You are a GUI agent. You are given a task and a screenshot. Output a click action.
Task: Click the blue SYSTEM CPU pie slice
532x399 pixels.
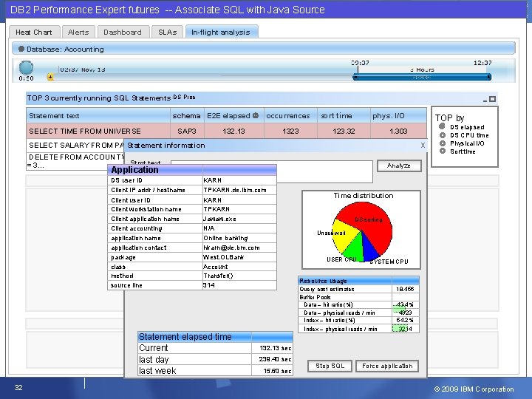click(x=370, y=250)
